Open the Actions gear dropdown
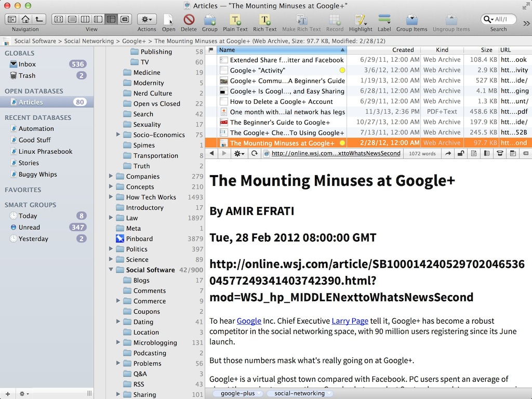 (147, 20)
